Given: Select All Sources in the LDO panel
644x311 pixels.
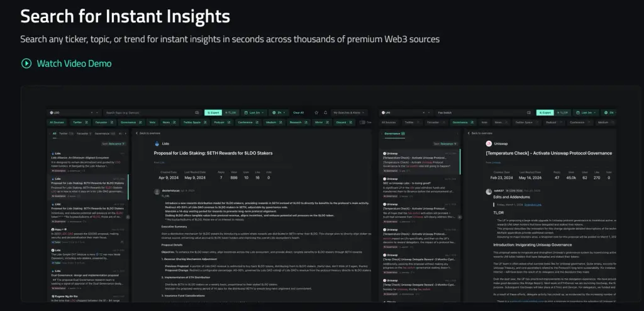Looking at the screenshot, I should (x=57, y=123).
